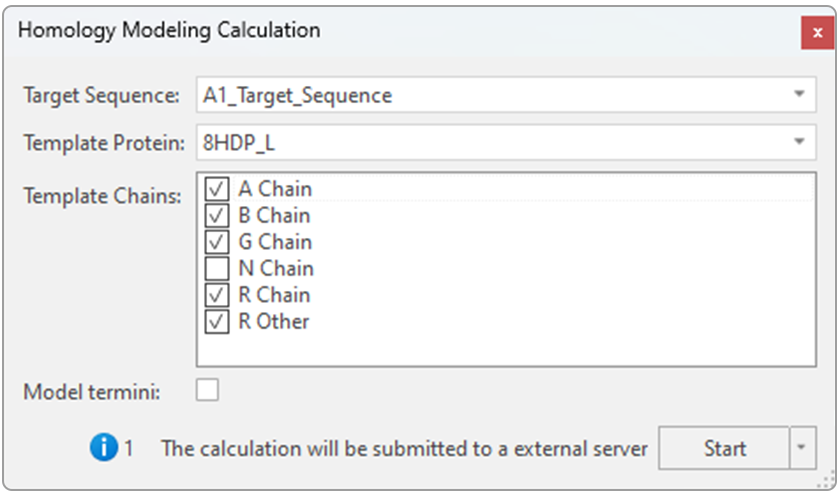Deselect the B Chain template chain
This screenshot has width=840, height=493.
tap(217, 216)
